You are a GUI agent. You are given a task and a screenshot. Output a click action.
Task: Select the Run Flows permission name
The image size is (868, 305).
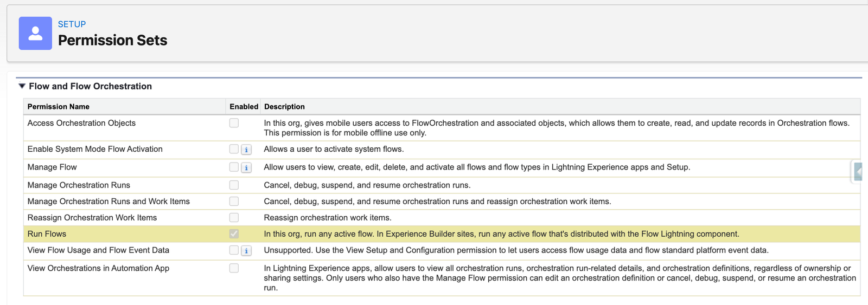47,234
